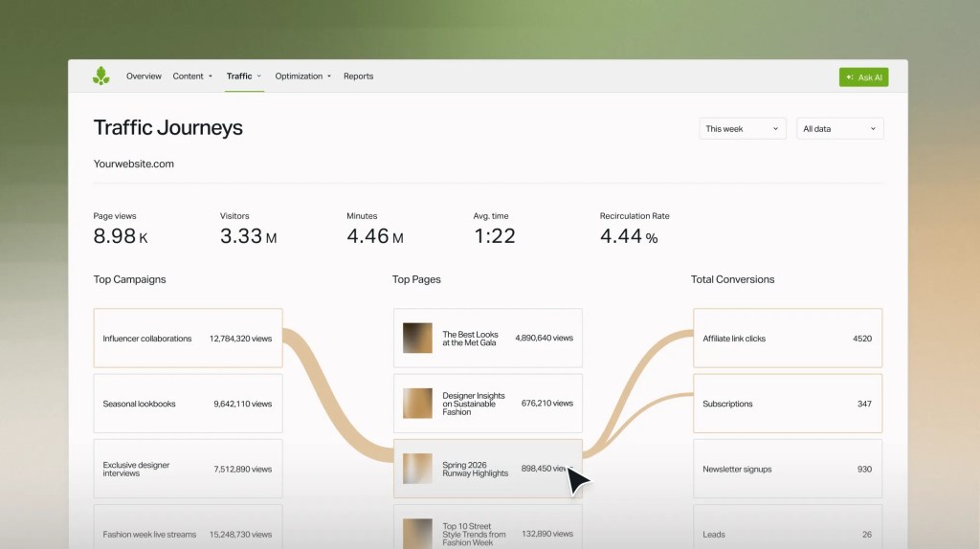Click the Total Conversions column heading
The image size is (980, 549).
tap(732, 279)
